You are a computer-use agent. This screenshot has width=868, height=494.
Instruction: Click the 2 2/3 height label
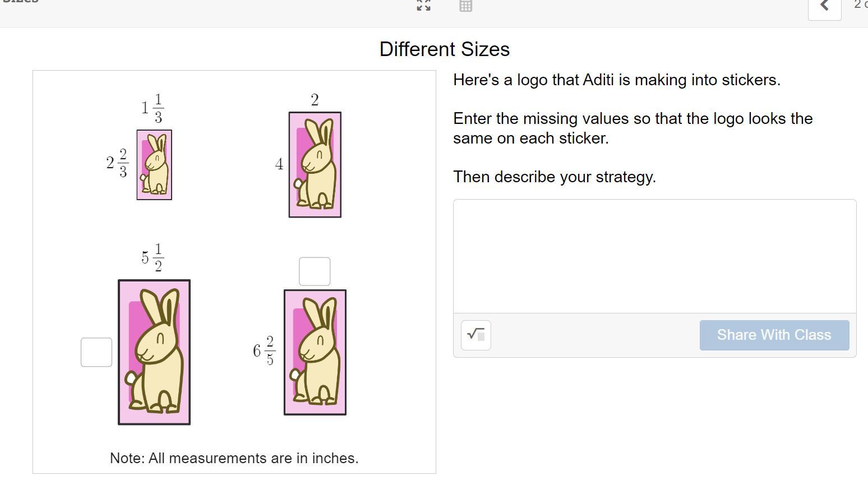tap(117, 163)
